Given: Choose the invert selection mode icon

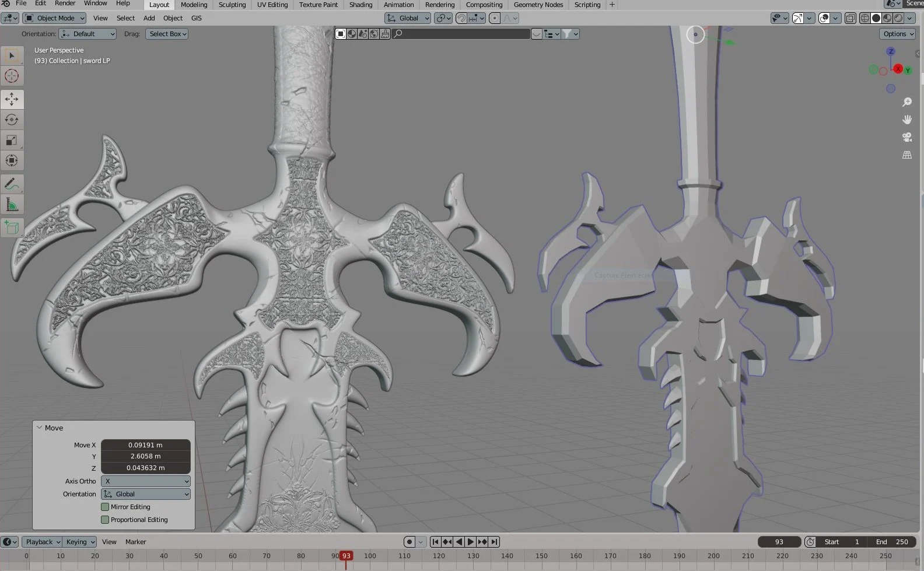Looking at the screenshot, I should coord(374,34).
